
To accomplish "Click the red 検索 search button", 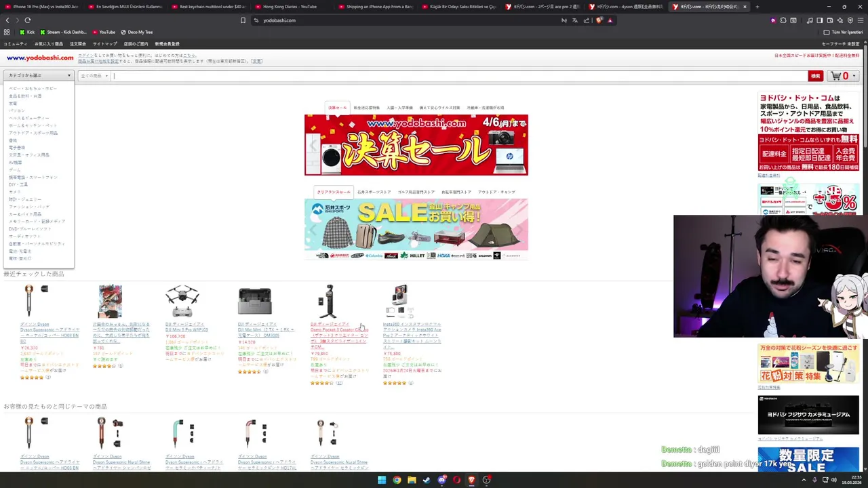I will (815, 76).
